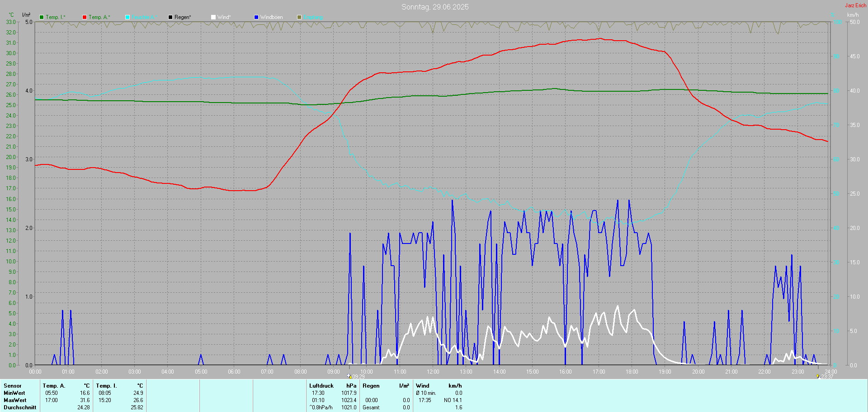Click the marker icon at 23:37
The width and height of the screenshot is (868, 412).
coord(818,376)
